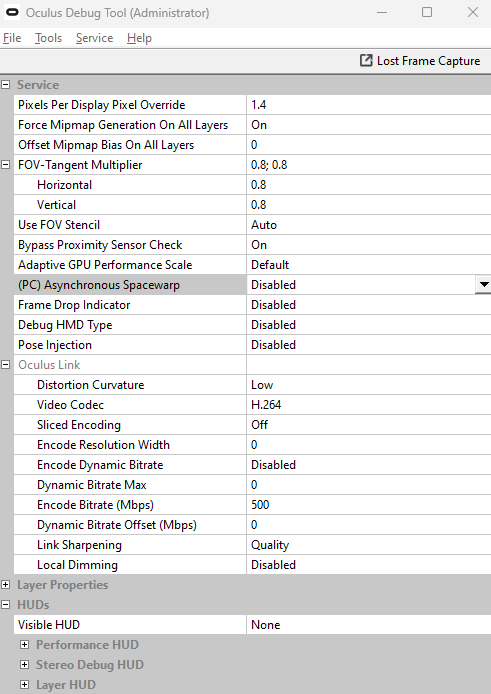Select the Video Codec label
The image size is (491, 694).
[70, 405]
